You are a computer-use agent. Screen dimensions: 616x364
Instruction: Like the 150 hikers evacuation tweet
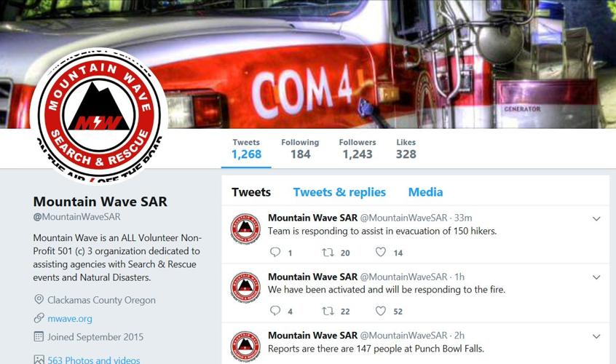click(x=380, y=252)
